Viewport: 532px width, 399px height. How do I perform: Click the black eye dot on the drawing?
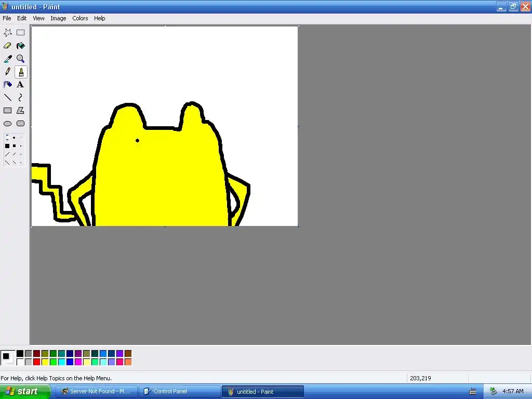[137, 140]
